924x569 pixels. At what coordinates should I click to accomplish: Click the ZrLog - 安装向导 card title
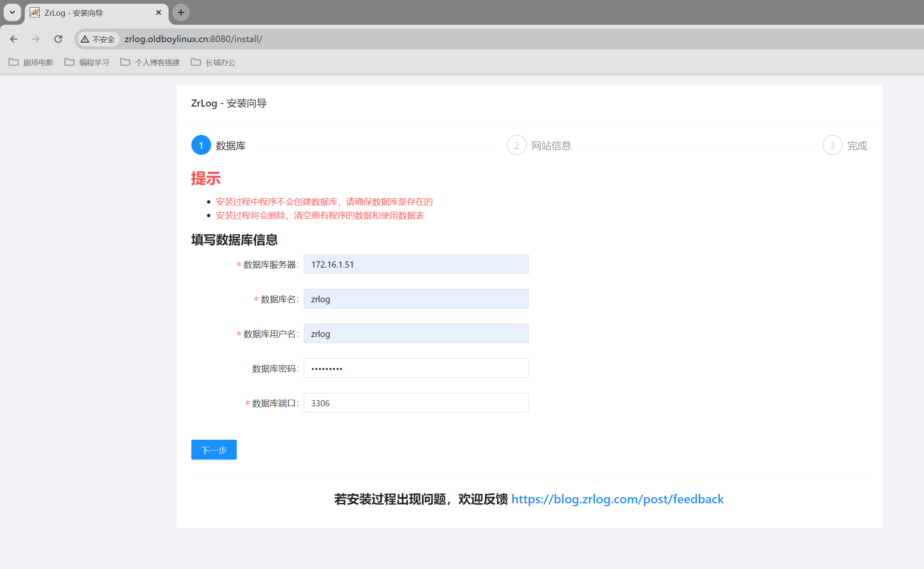[229, 103]
